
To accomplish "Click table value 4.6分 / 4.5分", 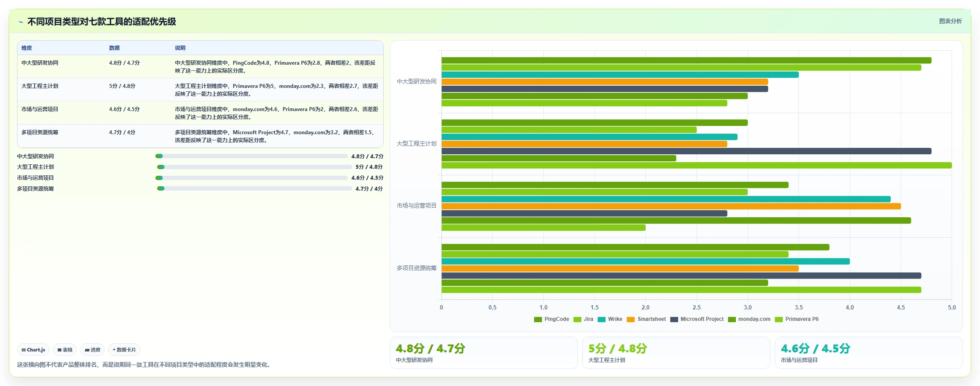I will tap(124, 109).
